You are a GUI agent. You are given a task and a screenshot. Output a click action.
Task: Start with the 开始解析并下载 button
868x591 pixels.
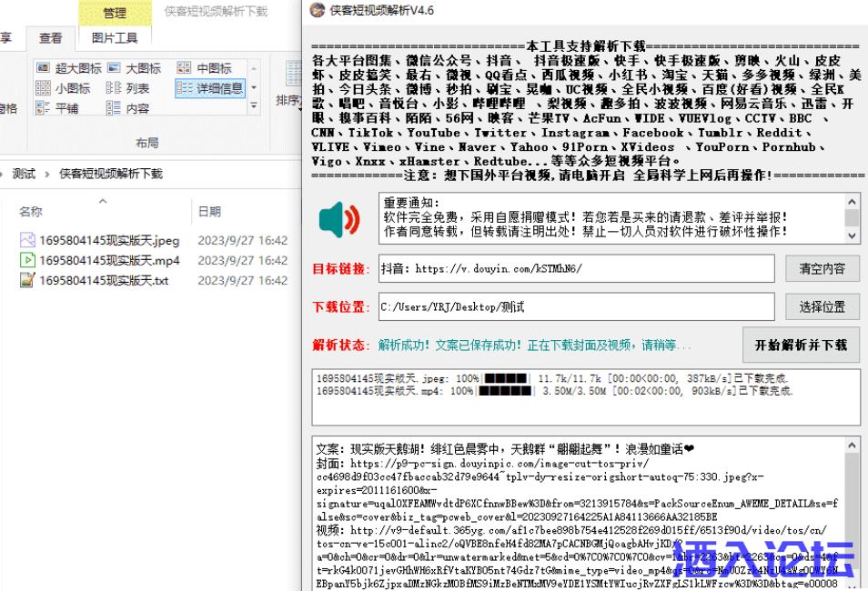801,345
